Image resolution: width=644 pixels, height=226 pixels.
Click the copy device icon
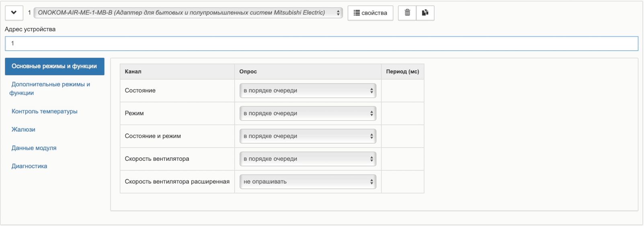[425, 13]
